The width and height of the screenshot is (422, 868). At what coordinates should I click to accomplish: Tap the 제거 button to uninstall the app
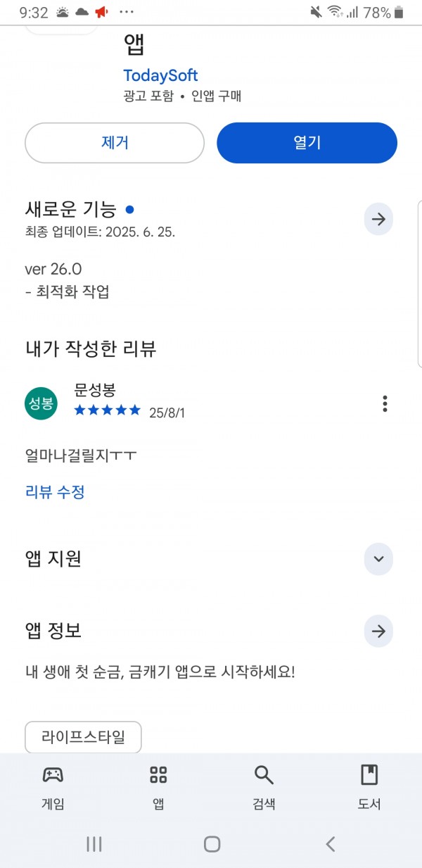point(115,143)
